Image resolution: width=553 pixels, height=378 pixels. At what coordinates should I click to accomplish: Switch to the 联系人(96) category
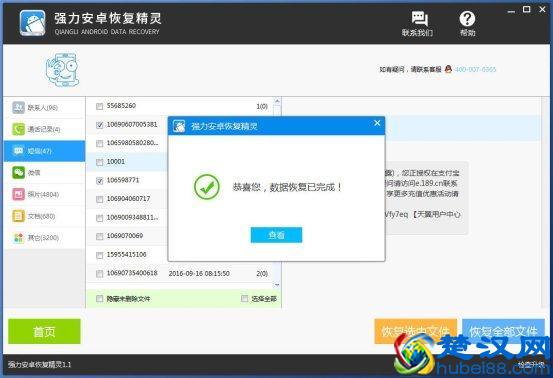(44, 108)
